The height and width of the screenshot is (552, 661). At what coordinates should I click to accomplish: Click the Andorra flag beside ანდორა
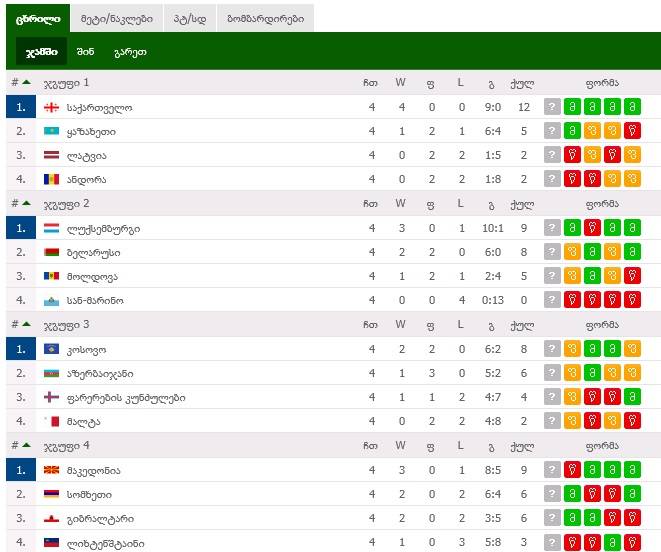(x=52, y=179)
